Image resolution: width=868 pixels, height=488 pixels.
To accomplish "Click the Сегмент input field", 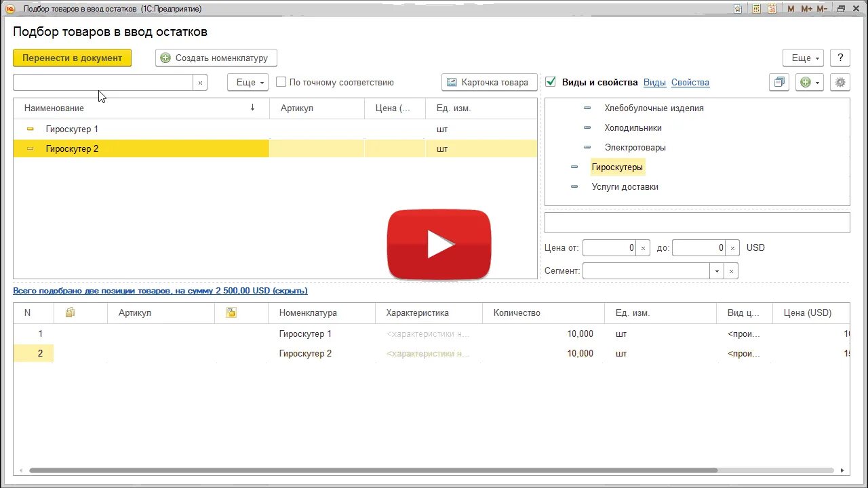I will tap(646, 270).
